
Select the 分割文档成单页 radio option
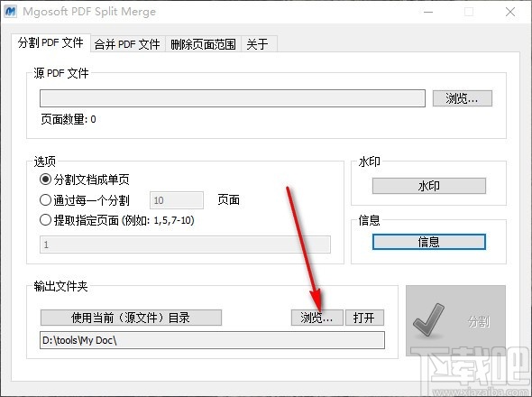point(85,180)
